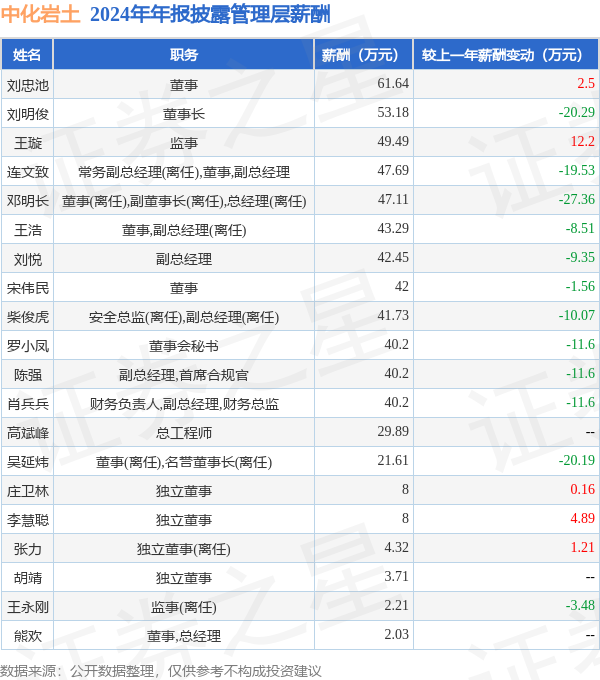
Task: Click the 2024年年报披露管理层薪酬 heading
Action: point(210,14)
